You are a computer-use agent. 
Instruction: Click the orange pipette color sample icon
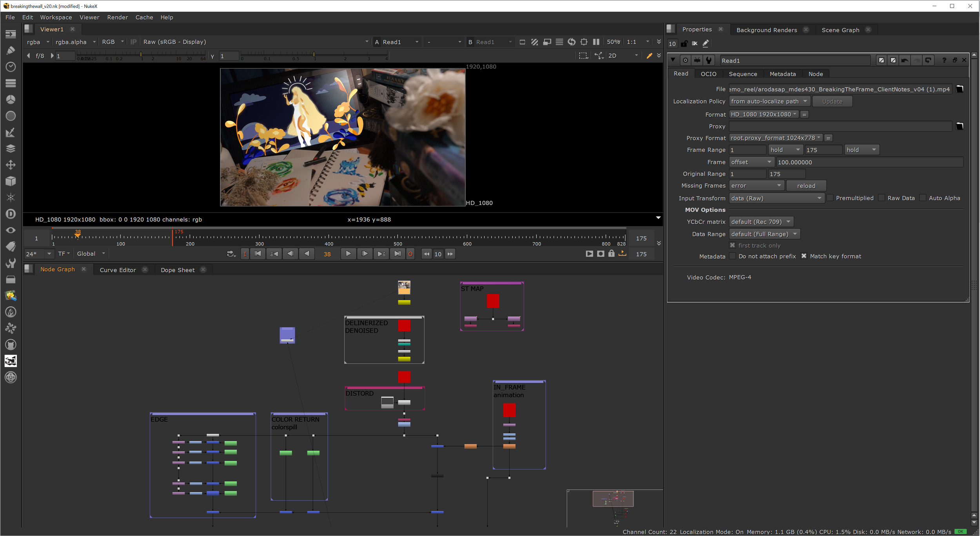(650, 56)
